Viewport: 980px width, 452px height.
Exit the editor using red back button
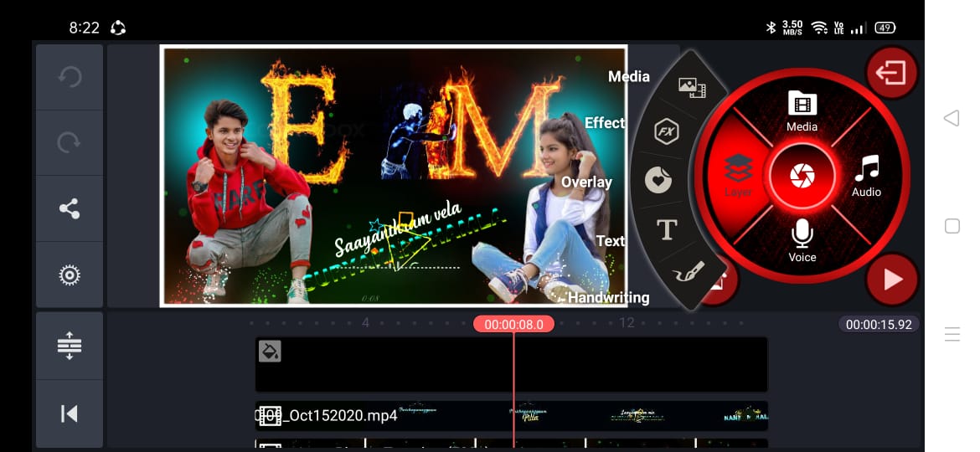891,73
